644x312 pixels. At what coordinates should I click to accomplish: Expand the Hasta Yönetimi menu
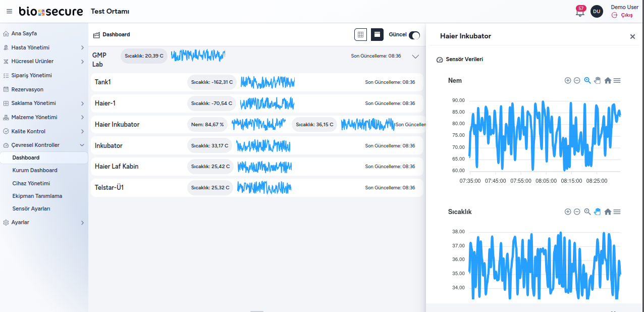[x=44, y=47]
